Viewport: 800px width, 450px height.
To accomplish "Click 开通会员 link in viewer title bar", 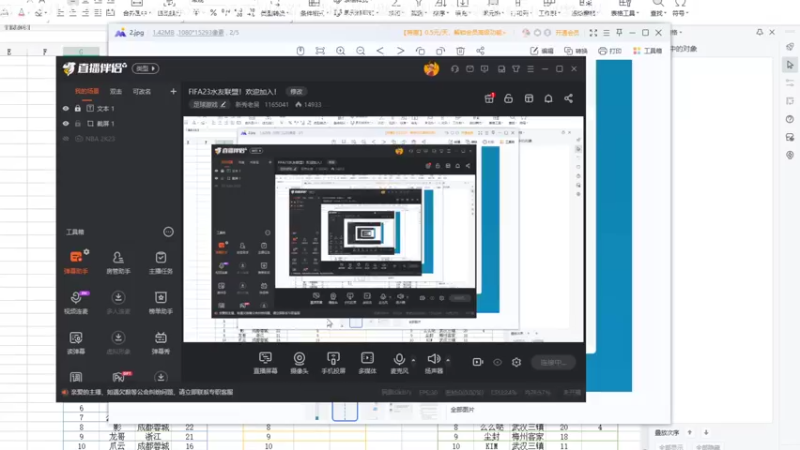I will coord(567,33).
